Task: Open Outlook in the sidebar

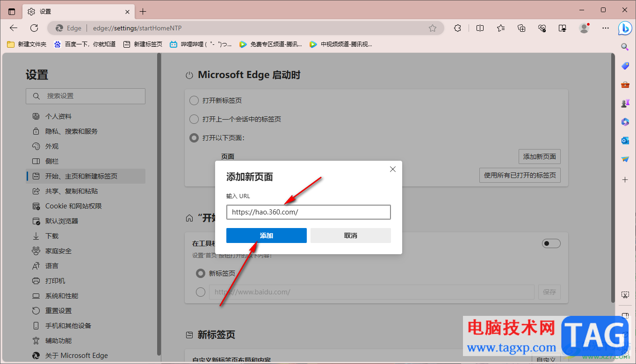Action: (x=625, y=141)
